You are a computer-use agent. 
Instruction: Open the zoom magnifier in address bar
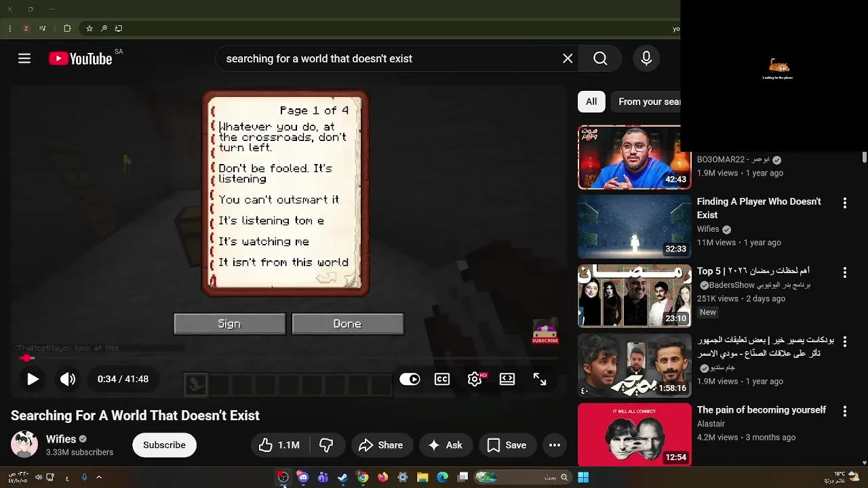point(104,28)
